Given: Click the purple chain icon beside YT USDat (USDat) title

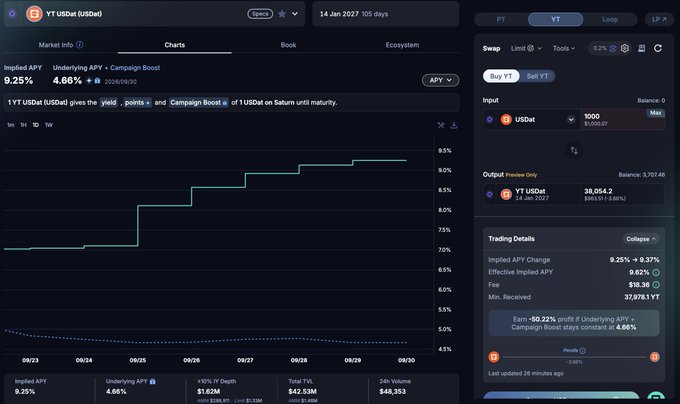Looking at the screenshot, I should [12, 14].
